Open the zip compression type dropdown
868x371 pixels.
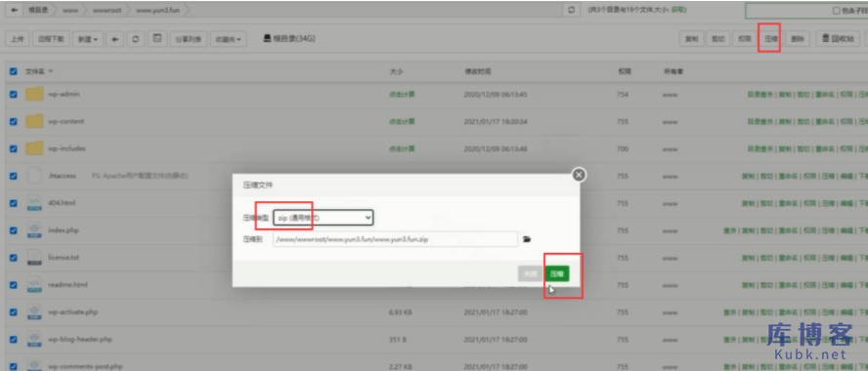click(324, 218)
